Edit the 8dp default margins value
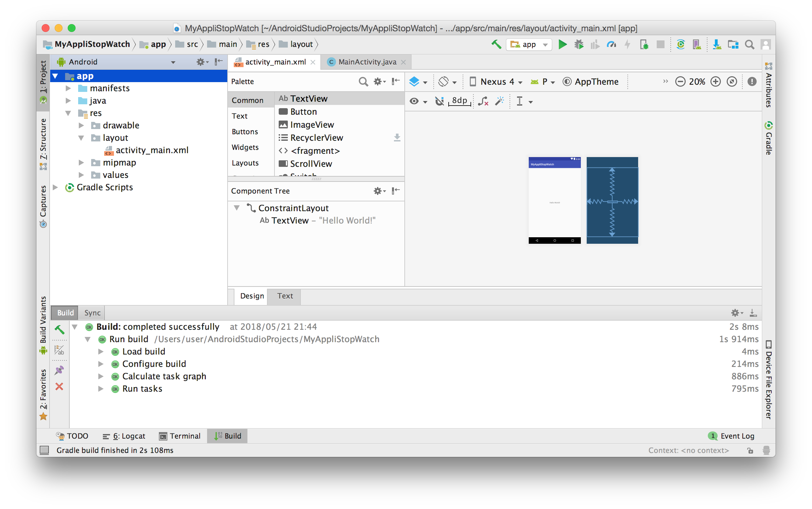The width and height of the screenshot is (812, 509). click(459, 101)
